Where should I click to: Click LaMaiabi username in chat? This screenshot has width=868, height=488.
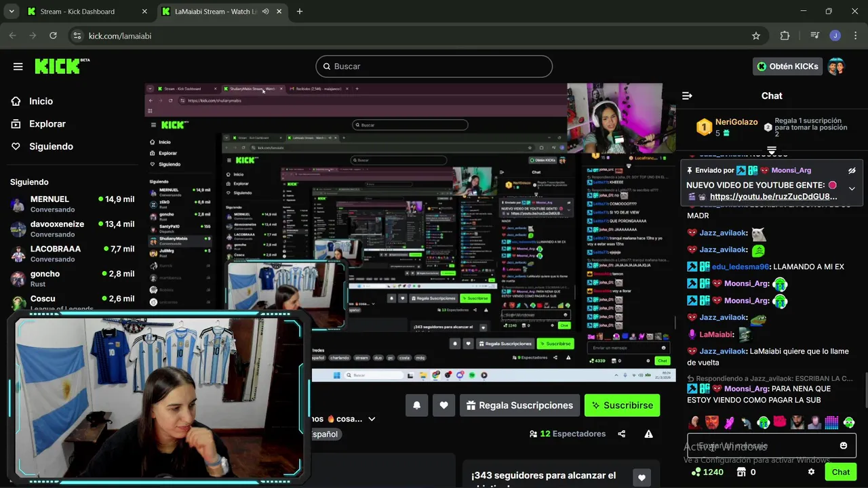click(716, 335)
